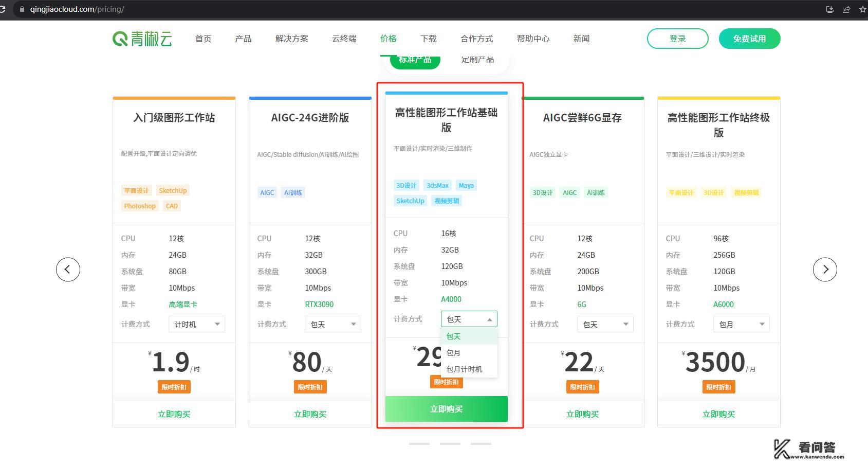Click 3500/月 price text
The image size is (868, 466).
[719, 362]
